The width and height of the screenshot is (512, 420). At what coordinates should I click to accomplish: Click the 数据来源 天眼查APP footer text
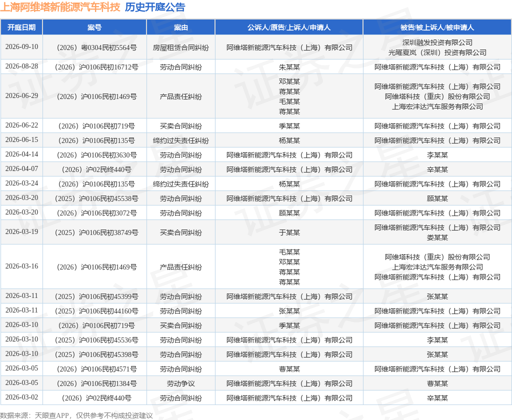point(76,415)
